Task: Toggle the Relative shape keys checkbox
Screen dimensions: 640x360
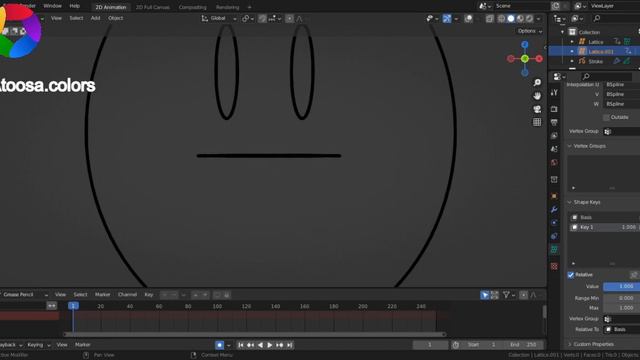Action: pyautogui.click(x=571, y=275)
